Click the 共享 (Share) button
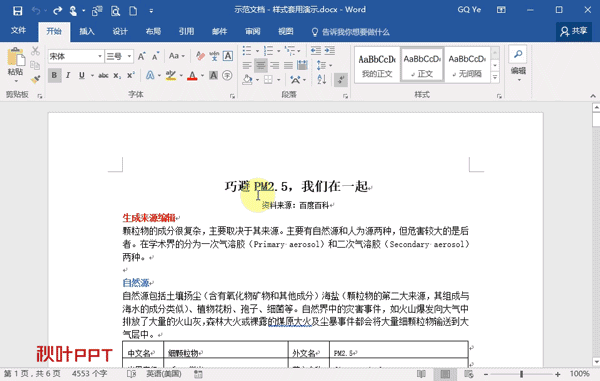600x381 pixels. (x=574, y=31)
